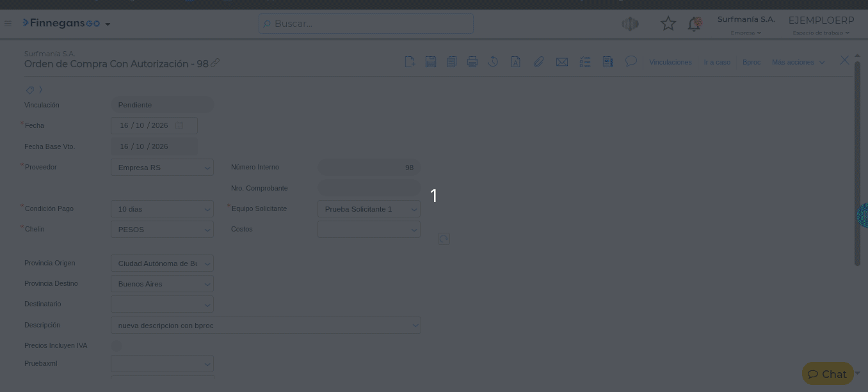Click the Nro. Comprobante field
This screenshot has height=392, width=868.
tap(369, 188)
